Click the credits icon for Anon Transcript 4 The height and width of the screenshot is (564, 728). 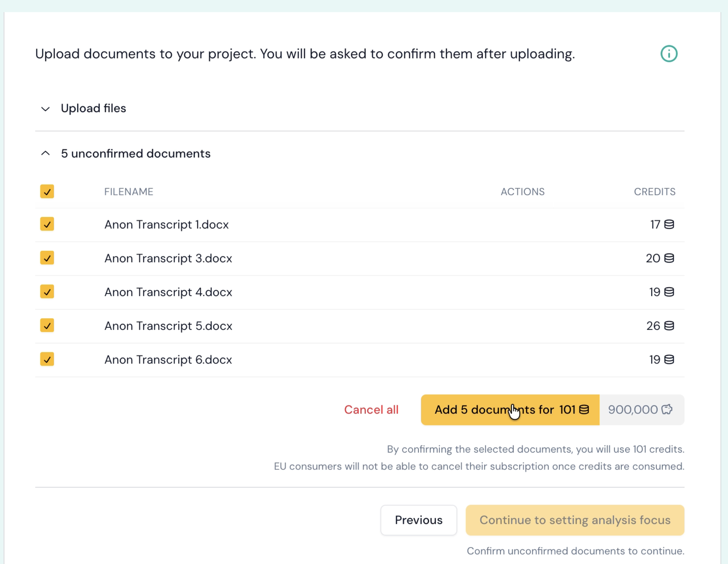click(x=669, y=292)
